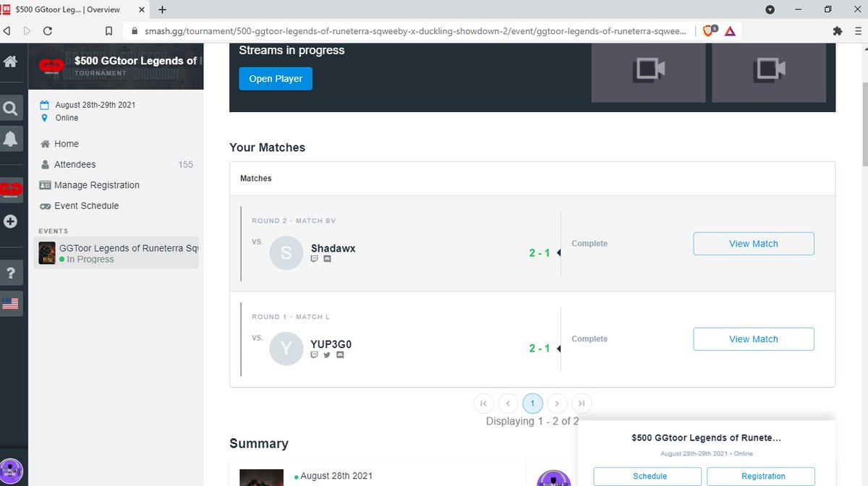
Task: Open notifications bell in left sidebar
Action: pos(11,140)
